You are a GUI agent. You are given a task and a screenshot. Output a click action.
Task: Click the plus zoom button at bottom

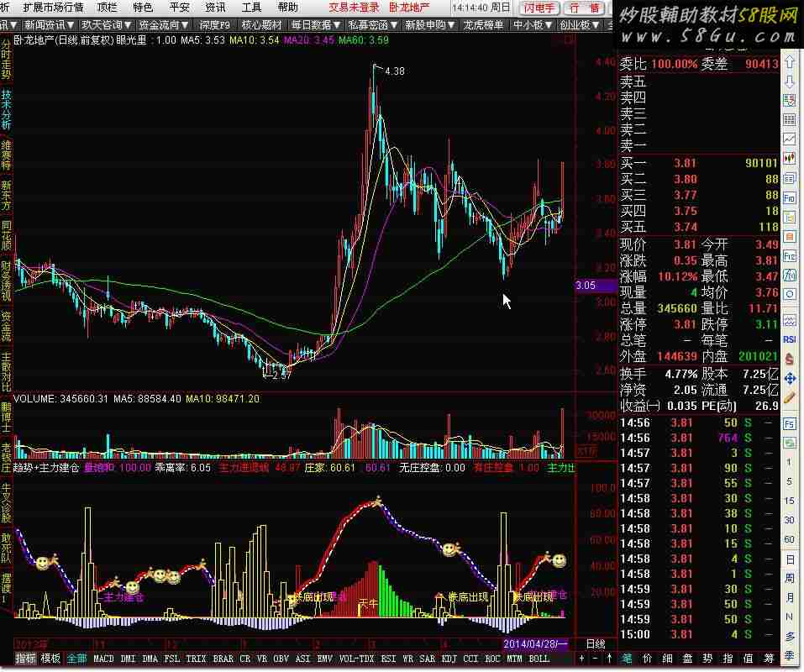tap(581, 659)
